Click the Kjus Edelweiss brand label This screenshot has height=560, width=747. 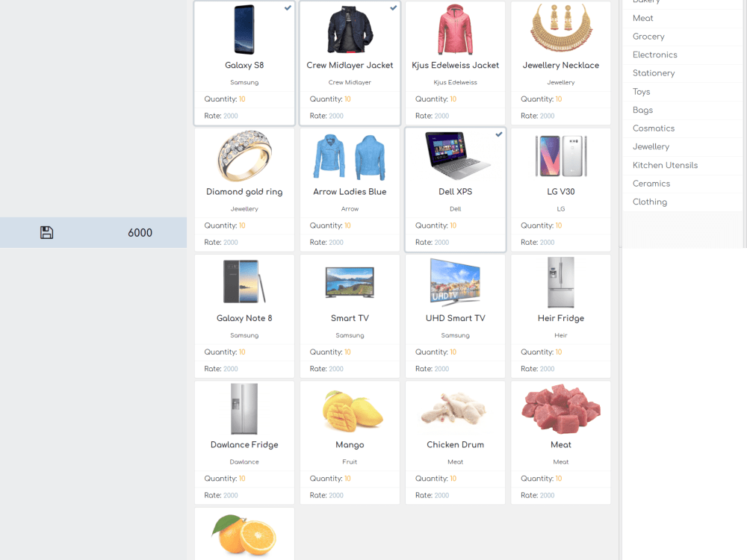456,82
